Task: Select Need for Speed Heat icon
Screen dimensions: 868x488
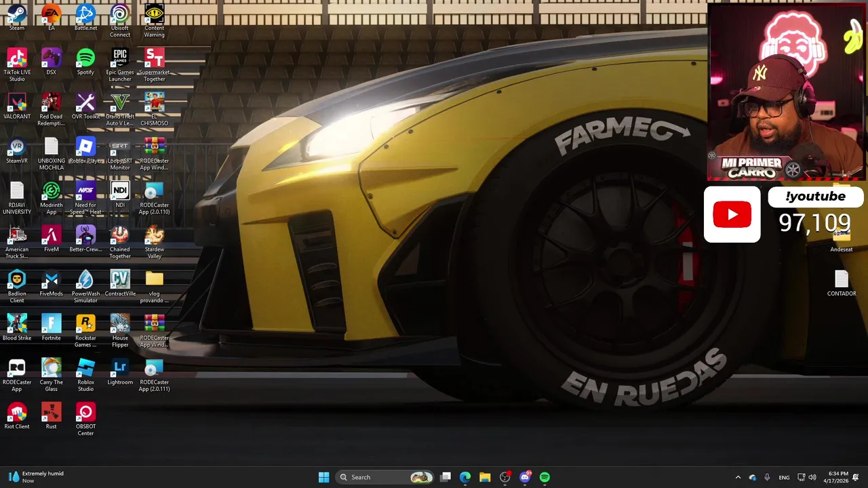Action: click(85, 198)
